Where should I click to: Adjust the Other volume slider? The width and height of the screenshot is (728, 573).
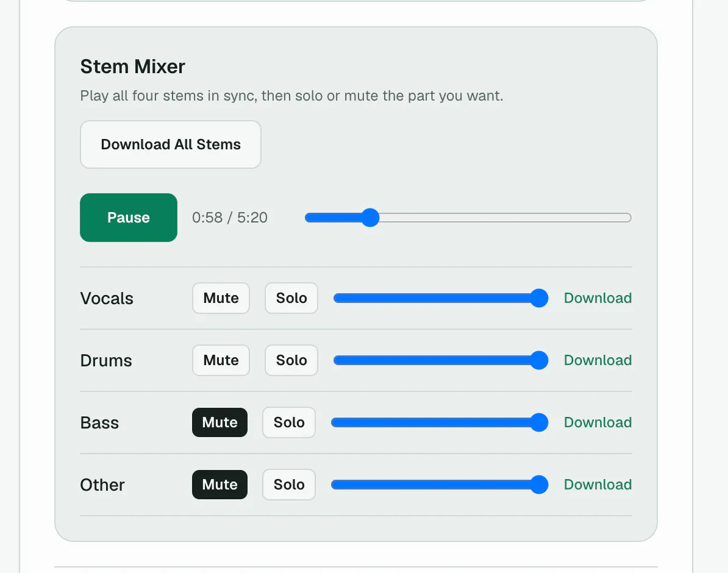(439, 485)
